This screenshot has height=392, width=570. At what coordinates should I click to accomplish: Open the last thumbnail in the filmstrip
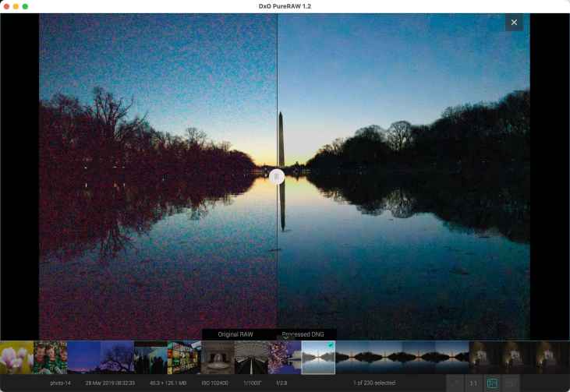[553, 358]
